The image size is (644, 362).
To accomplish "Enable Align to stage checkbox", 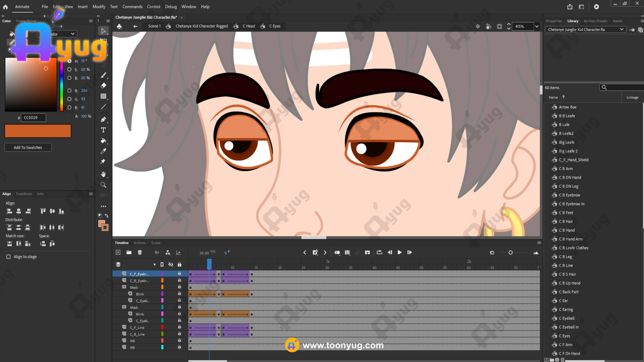I will click(8, 257).
